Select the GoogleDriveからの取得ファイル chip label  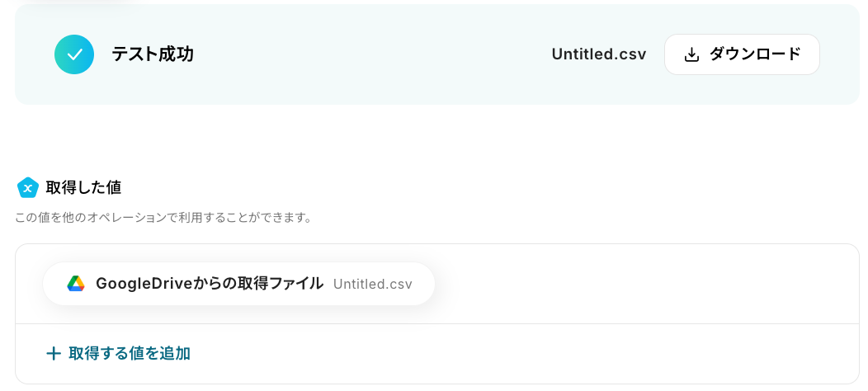click(x=210, y=284)
